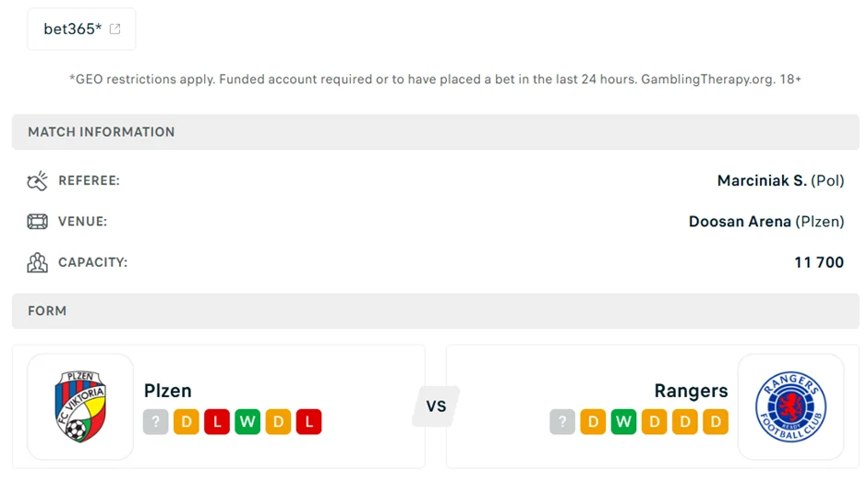
Task: Click Plzen's green W form badge
Action: point(247,422)
